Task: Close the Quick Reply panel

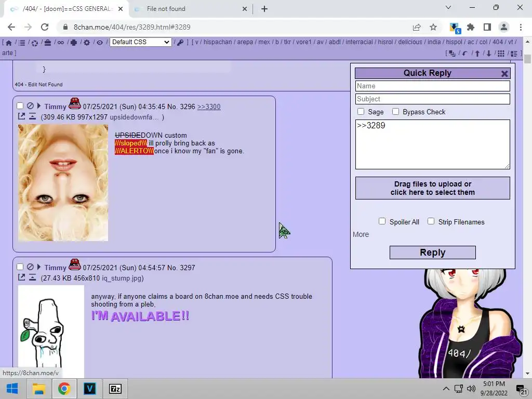Action: (504, 74)
